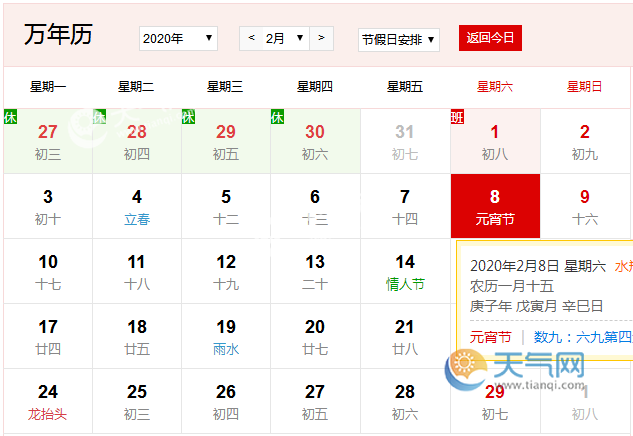Image resolution: width=633 pixels, height=436 pixels.
Task: Click the 返回今日 button
Action: point(490,38)
